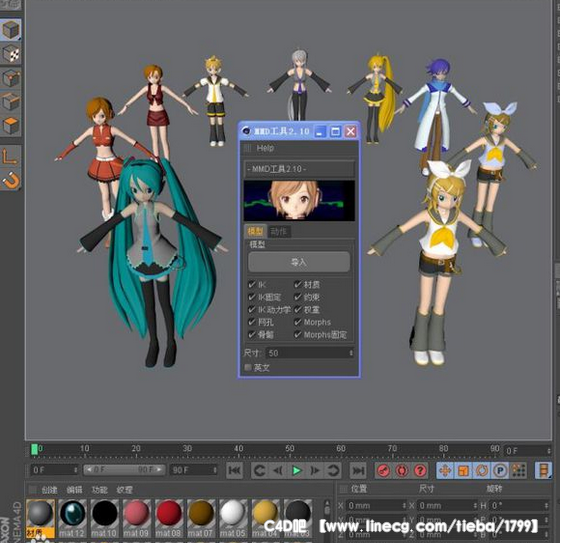The height and width of the screenshot is (543, 564).
Task: Select the teal mat 12 material
Action: 72,518
